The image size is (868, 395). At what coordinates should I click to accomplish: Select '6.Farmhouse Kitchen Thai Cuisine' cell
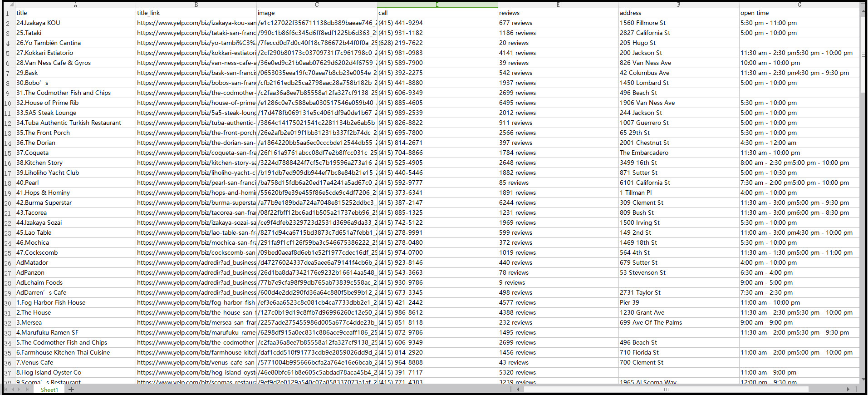[x=75, y=353]
